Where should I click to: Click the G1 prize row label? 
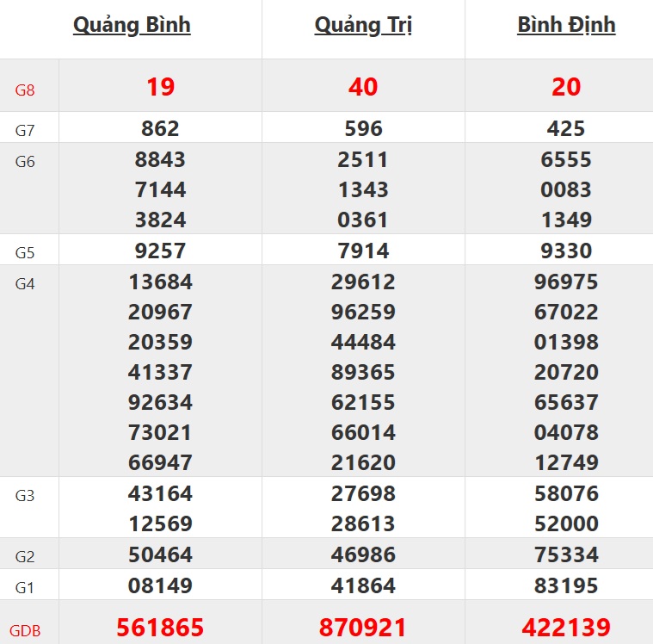[25, 587]
